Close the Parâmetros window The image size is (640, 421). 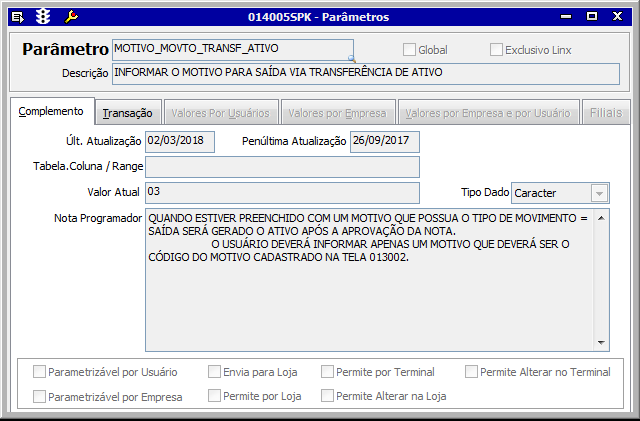pyautogui.click(x=617, y=16)
